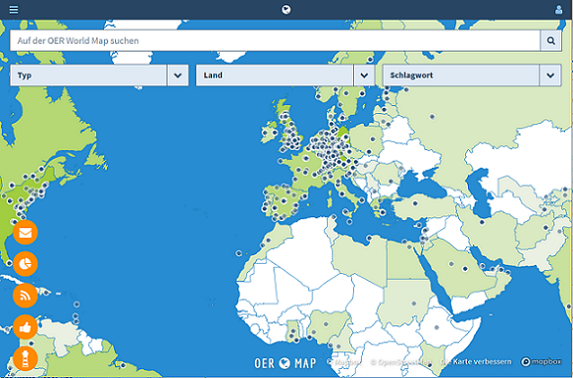
Task: Open the hamburger menu in header
Action: (14, 10)
